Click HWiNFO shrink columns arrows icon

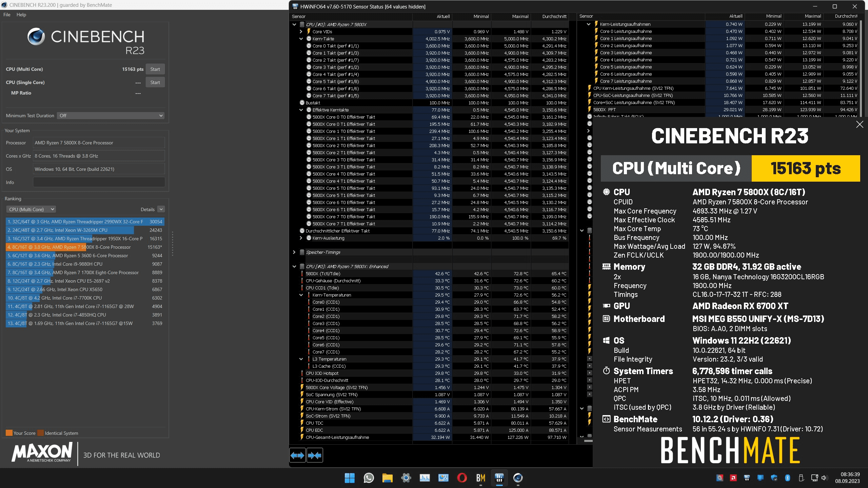(x=315, y=455)
